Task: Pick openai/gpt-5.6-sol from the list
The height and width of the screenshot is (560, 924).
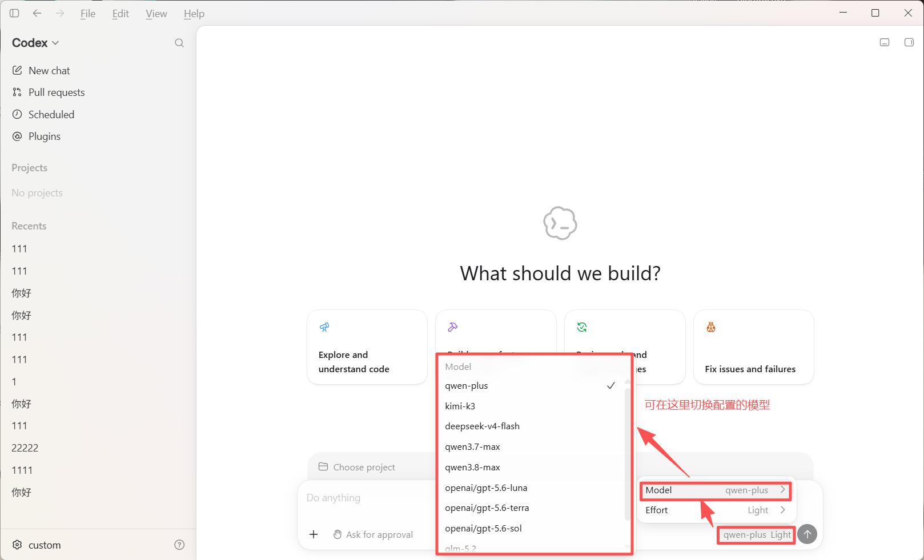Action: (x=531, y=529)
